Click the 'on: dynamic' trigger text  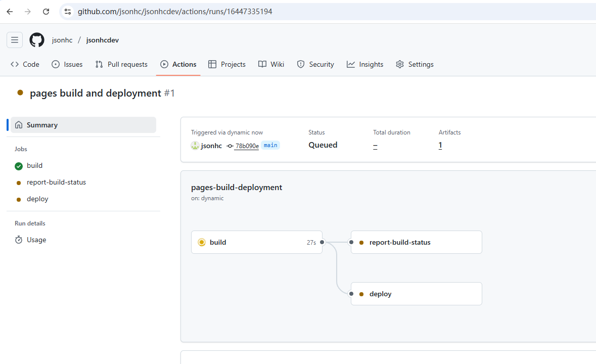point(207,198)
